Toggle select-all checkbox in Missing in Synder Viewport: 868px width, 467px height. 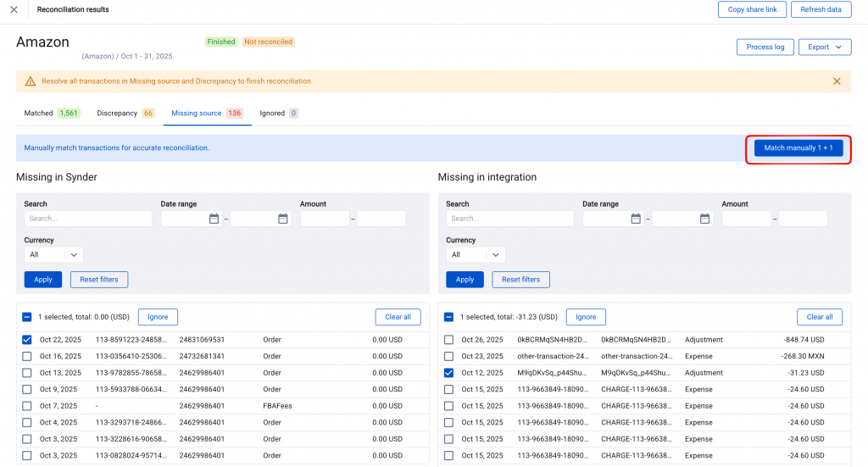(x=26, y=317)
